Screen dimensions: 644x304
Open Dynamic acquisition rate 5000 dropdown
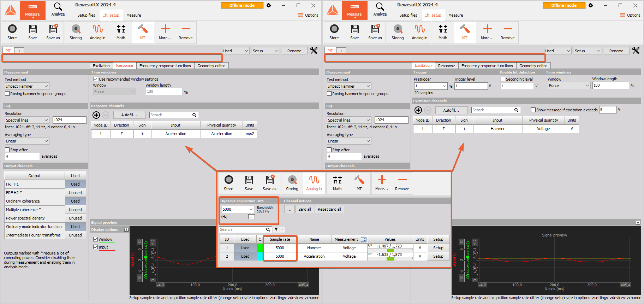click(x=238, y=209)
